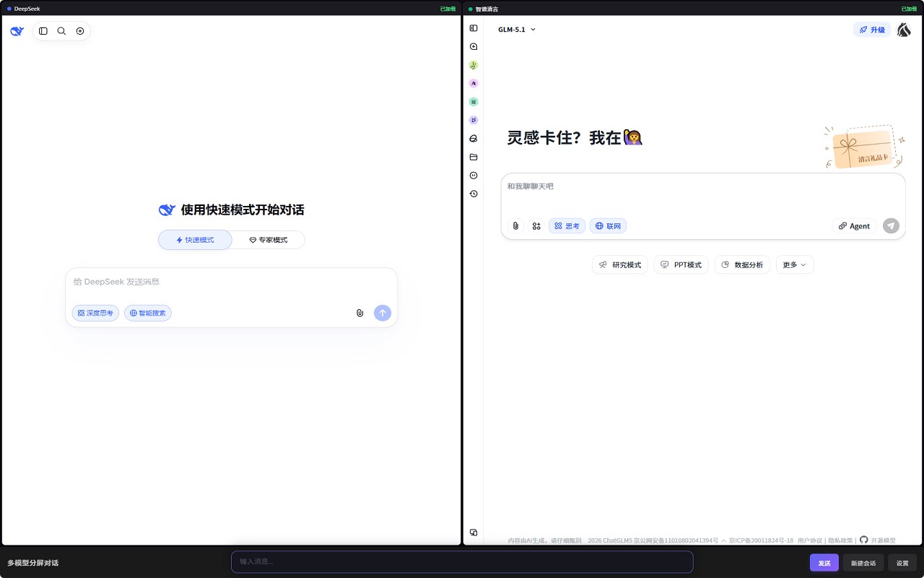Screen dimensions: 924x578
Task: Open the teal round agent icon in sidebar
Action: (474, 102)
